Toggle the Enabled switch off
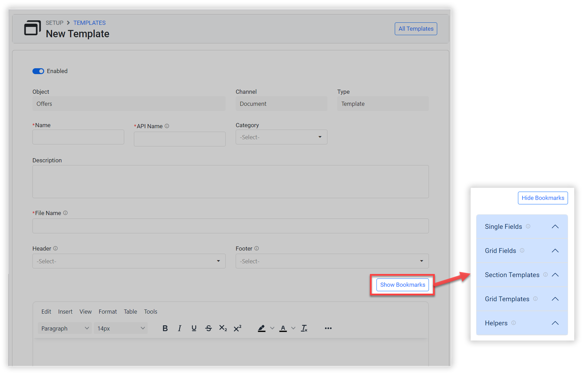This screenshot has height=376, width=588. click(x=38, y=71)
